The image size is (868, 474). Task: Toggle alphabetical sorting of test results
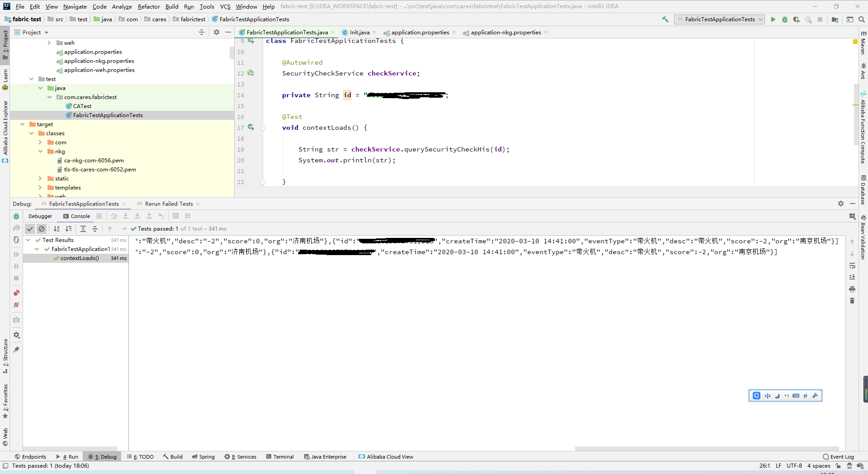tap(57, 229)
